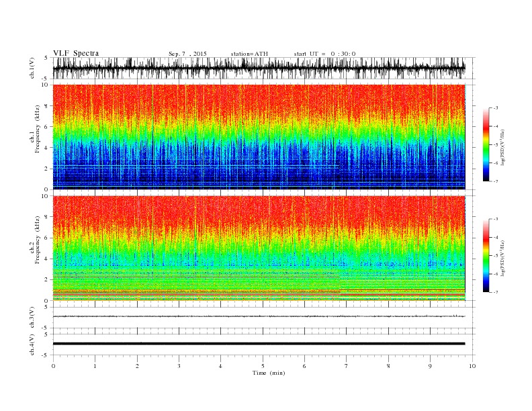
Task: Click the ch.1 spectrogram plot area
Action: pos(259,137)
